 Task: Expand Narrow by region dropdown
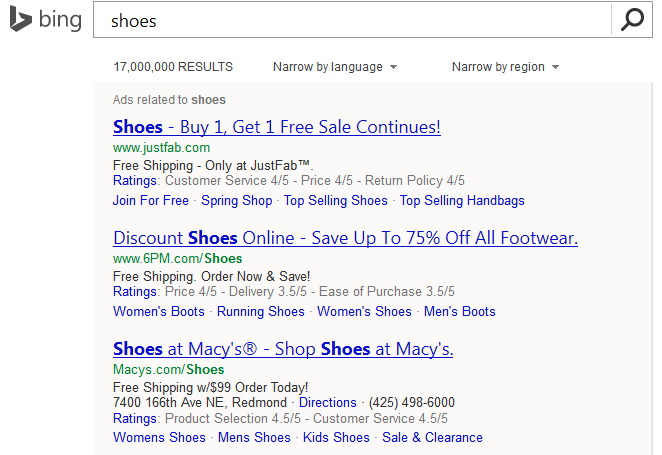pyautogui.click(x=504, y=67)
